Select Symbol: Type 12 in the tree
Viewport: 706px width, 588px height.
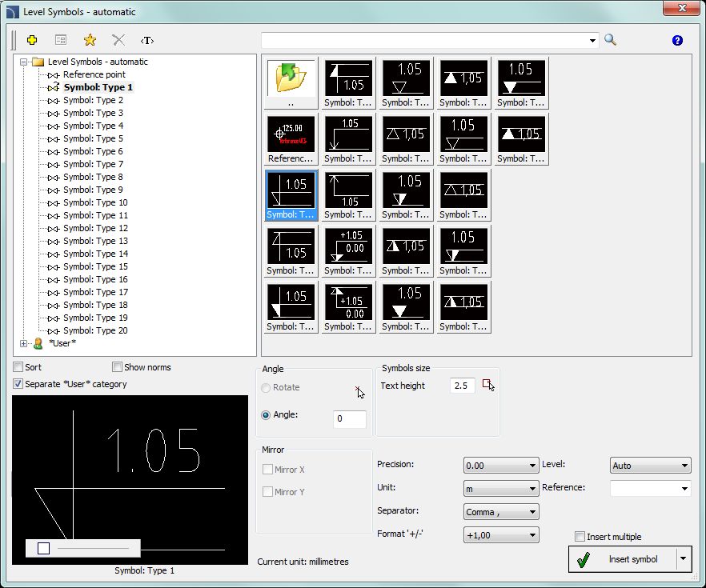95,228
